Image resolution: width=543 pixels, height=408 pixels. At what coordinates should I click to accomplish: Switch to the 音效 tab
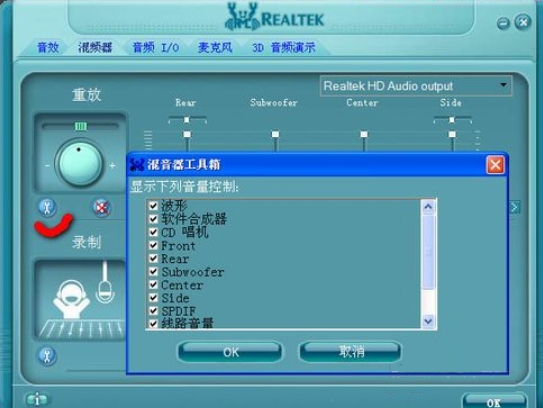coord(48,47)
